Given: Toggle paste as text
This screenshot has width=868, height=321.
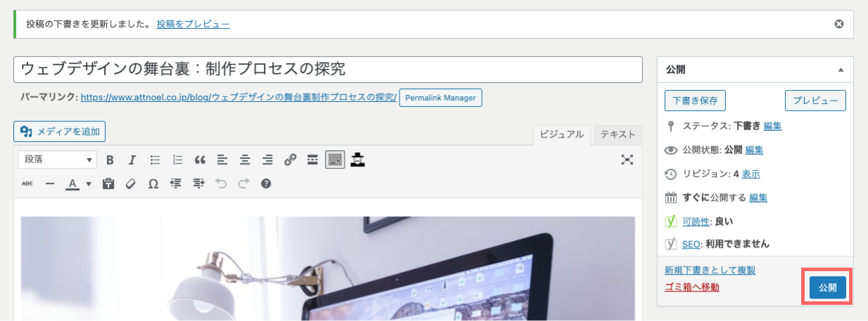Looking at the screenshot, I should (x=108, y=184).
